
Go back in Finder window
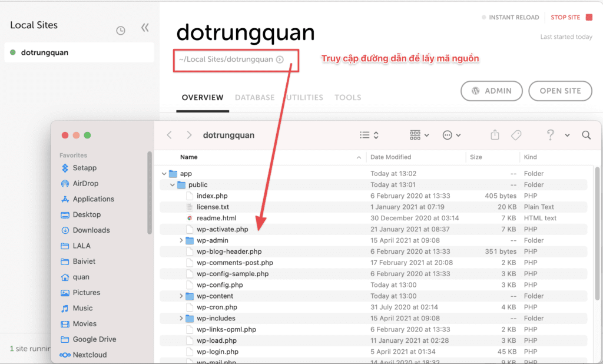tap(169, 135)
